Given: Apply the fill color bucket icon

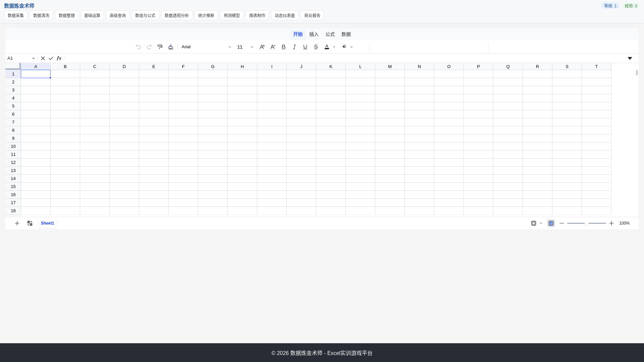Looking at the screenshot, I should click(344, 47).
